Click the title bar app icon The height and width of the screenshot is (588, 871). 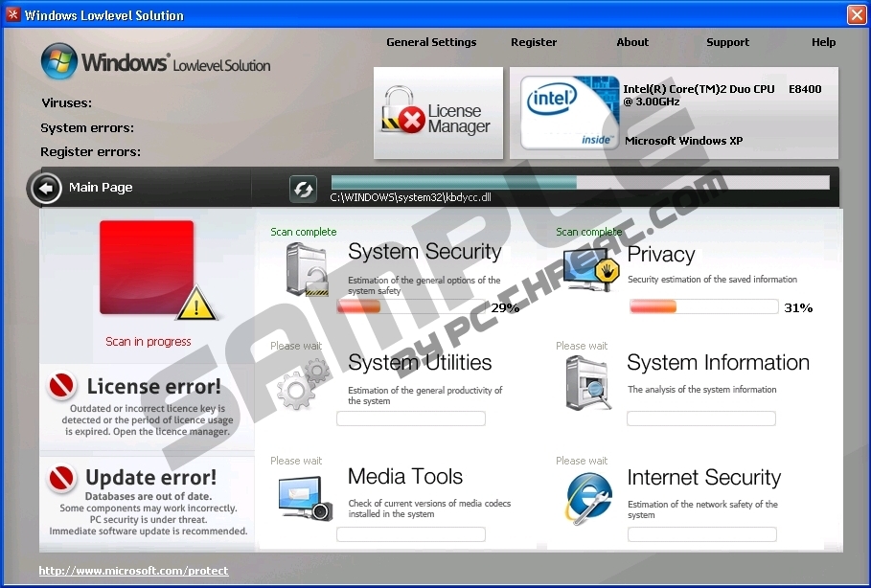[x=12, y=14]
